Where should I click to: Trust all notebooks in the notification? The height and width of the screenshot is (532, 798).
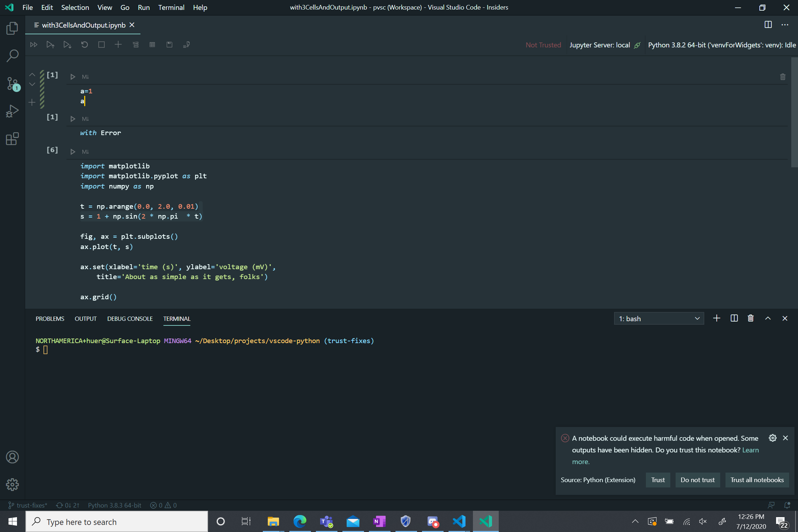pyautogui.click(x=757, y=480)
